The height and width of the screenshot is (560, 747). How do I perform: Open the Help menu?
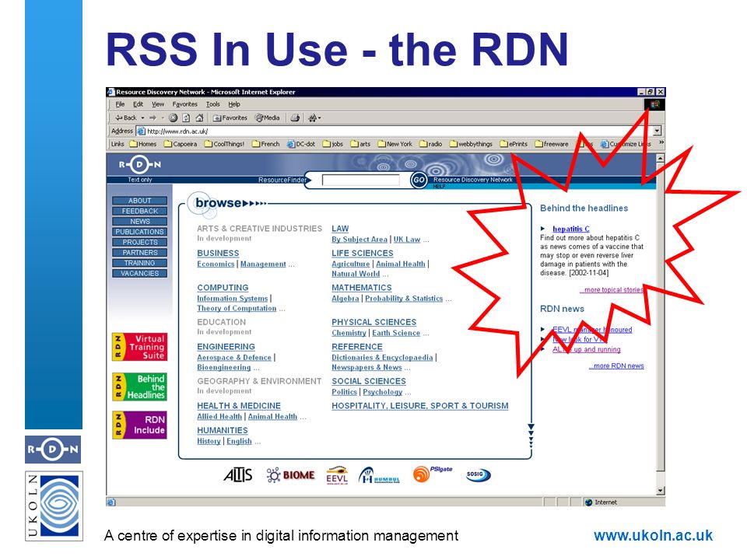pyautogui.click(x=234, y=104)
